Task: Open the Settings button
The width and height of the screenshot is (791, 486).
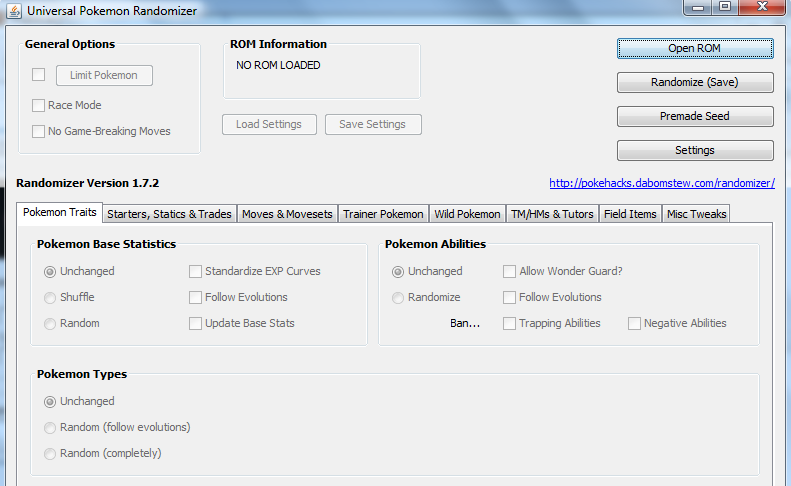Action: pyautogui.click(x=694, y=150)
